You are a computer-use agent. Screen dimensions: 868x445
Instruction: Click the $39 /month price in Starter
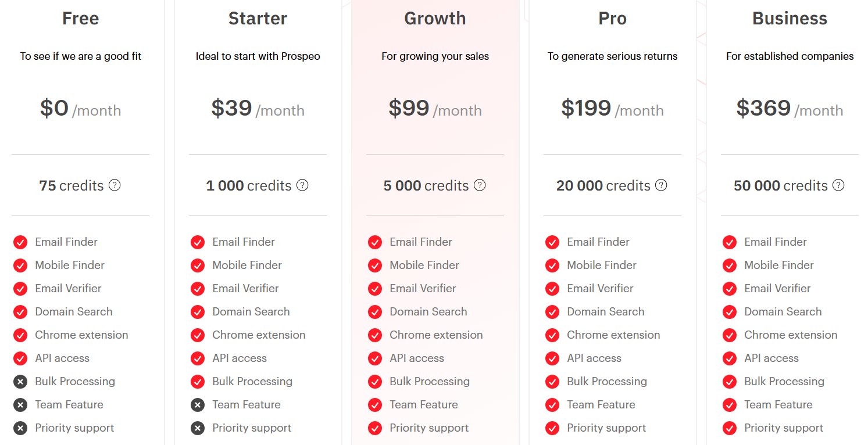coord(258,109)
